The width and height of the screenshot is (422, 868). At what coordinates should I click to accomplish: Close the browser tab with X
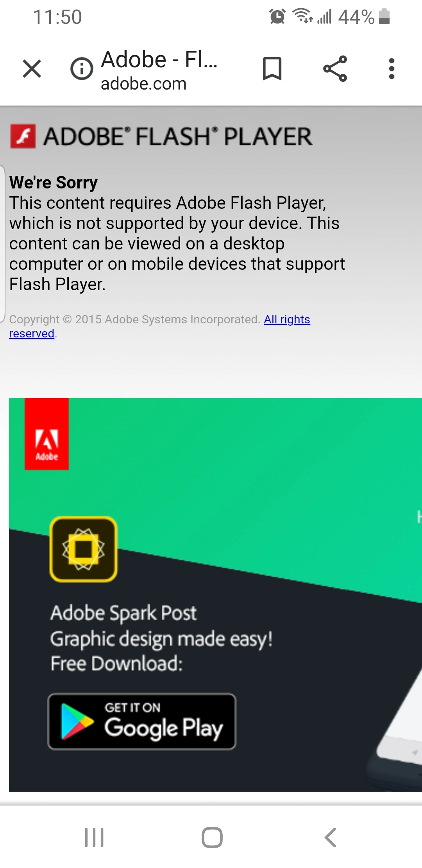pos(32,69)
